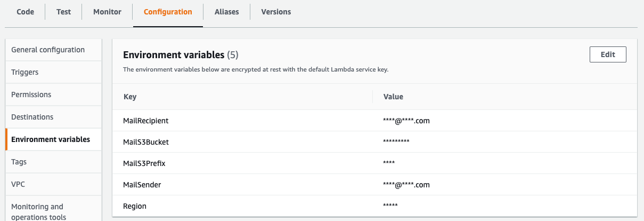Switch to the Code tab
Image resolution: width=644 pixels, height=221 pixels.
point(25,12)
